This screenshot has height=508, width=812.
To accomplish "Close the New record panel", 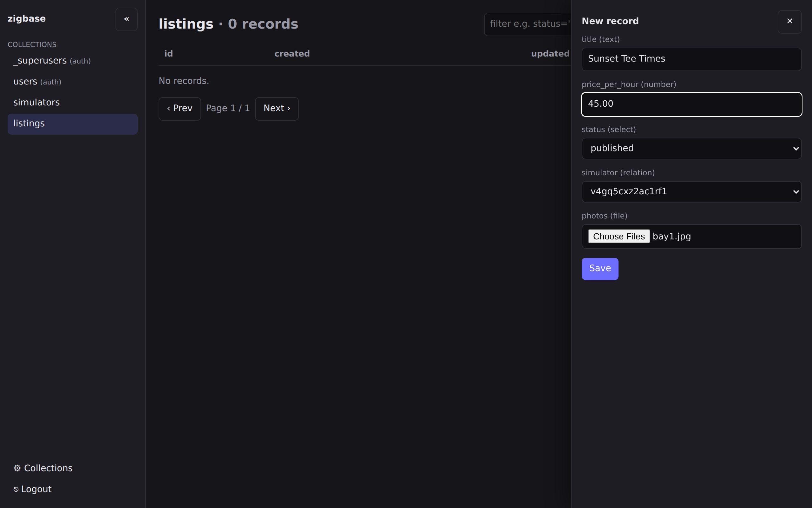I will pos(789,22).
